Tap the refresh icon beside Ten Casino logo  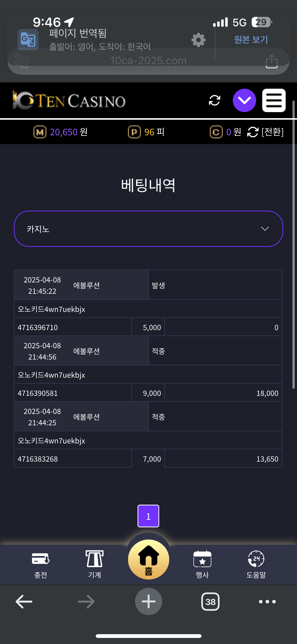pos(214,100)
